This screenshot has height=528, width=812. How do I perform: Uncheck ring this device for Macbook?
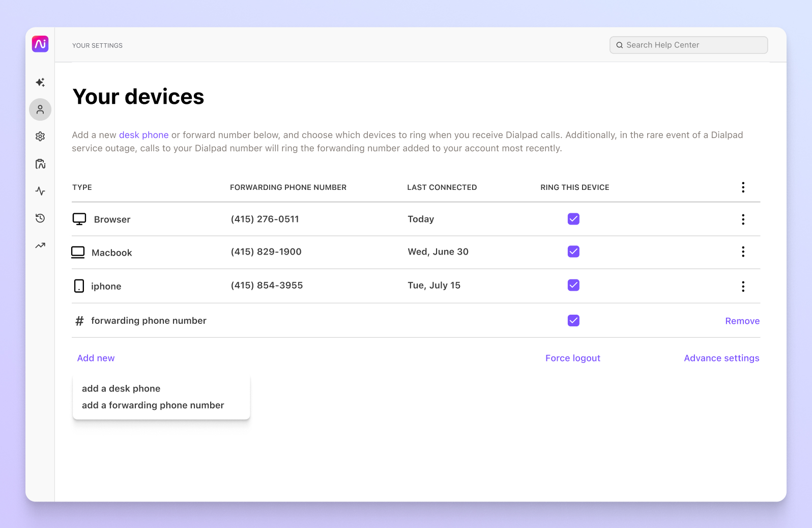[x=573, y=252]
